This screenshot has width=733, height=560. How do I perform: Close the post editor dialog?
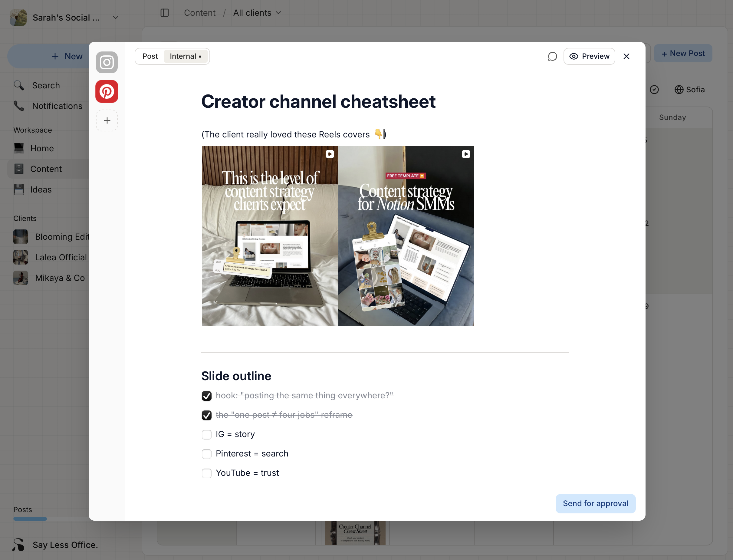click(x=626, y=56)
